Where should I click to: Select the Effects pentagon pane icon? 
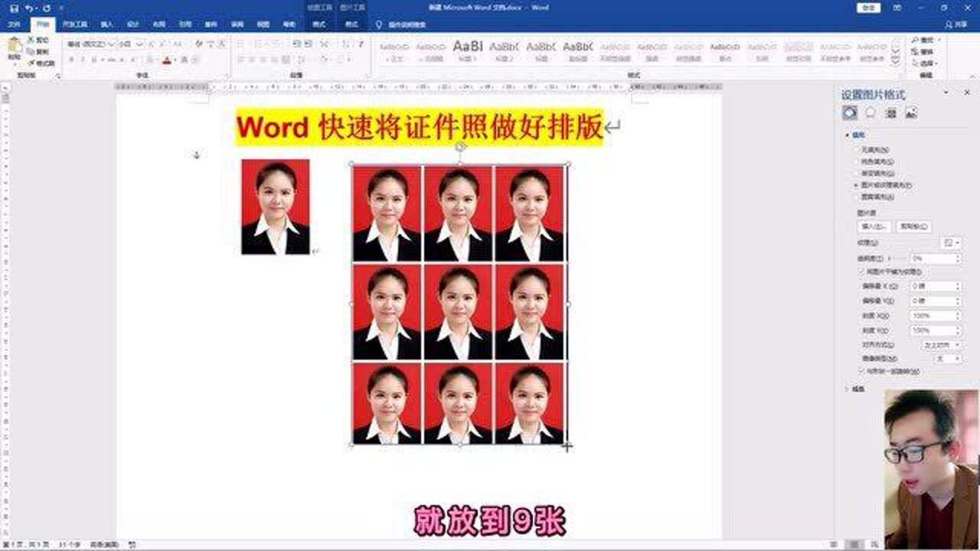coord(871,113)
